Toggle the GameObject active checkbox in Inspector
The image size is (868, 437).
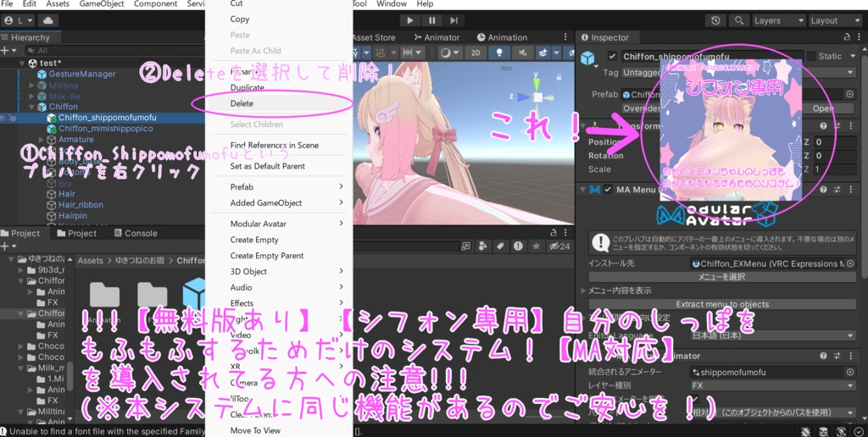pos(612,56)
